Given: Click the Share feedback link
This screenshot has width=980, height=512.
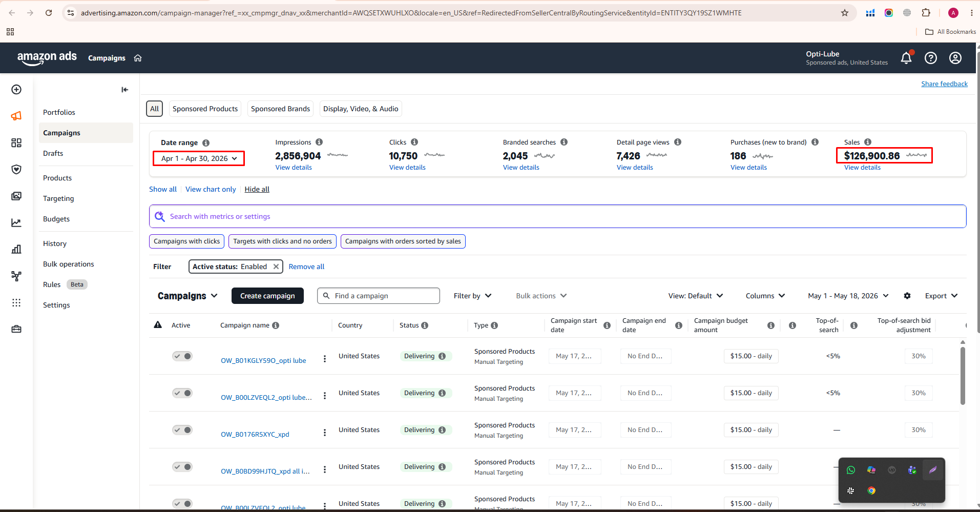Looking at the screenshot, I should pyautogui.click(x=944, y=84).
